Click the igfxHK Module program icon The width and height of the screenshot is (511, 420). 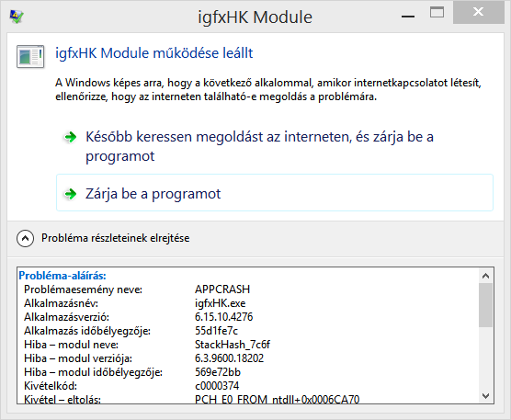pos(30,57)
